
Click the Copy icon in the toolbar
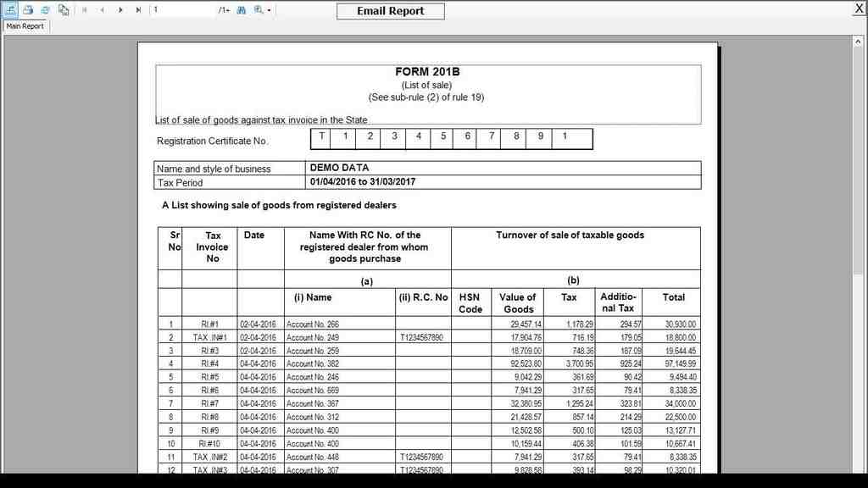(64, 10)
